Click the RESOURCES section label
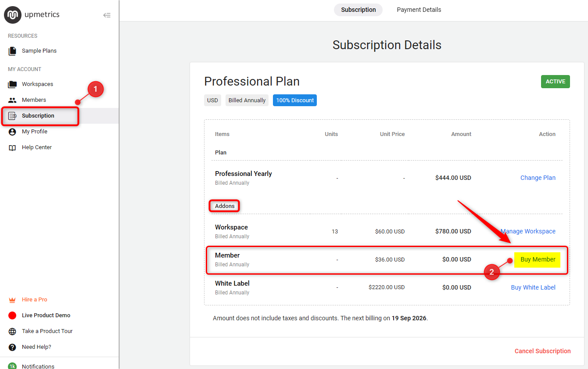Image resolution: width=588 pixels, height=369 pixels. (x=22, y=36)
